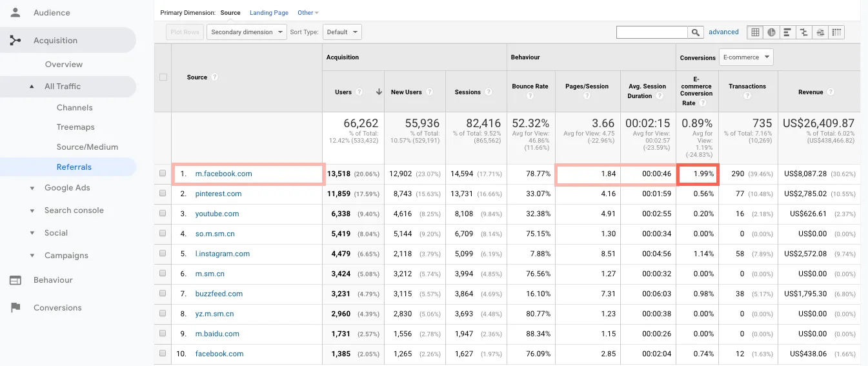Expand the Social section
The width and height of the screenshot is (868, 366).
pyautogui.click(x=32, y=233)
